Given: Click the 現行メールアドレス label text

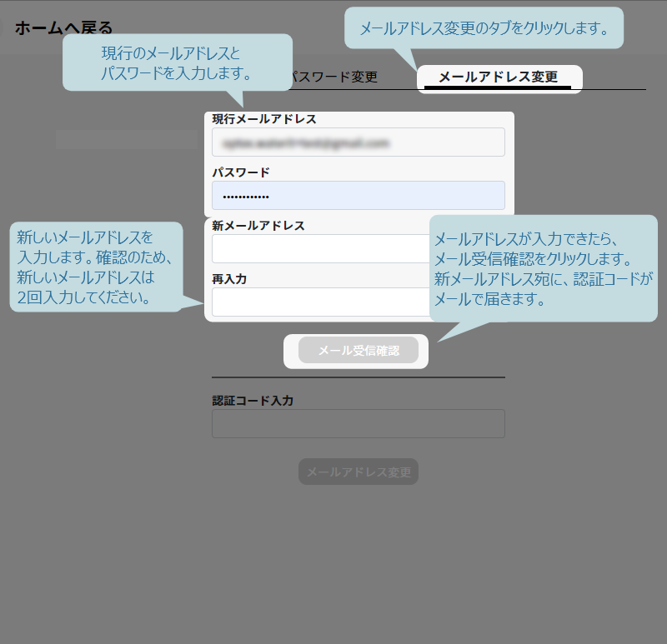Looking at the screenshot, I should pyautogui.click(x=264, y=119).
